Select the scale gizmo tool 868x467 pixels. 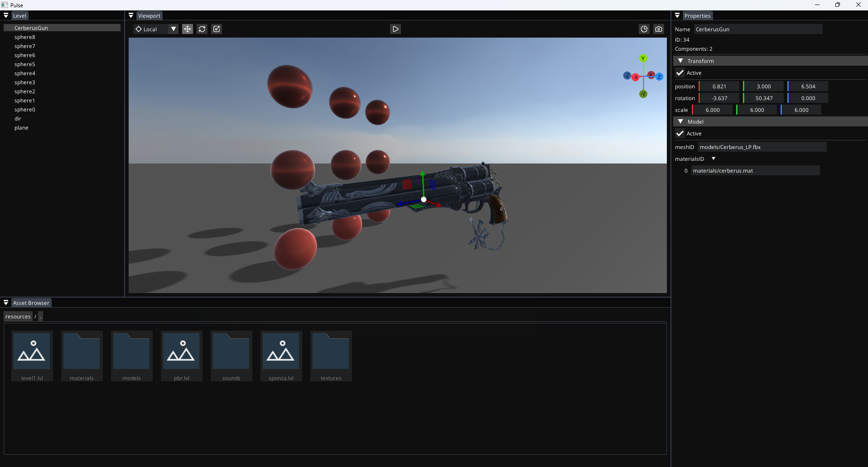217,29
